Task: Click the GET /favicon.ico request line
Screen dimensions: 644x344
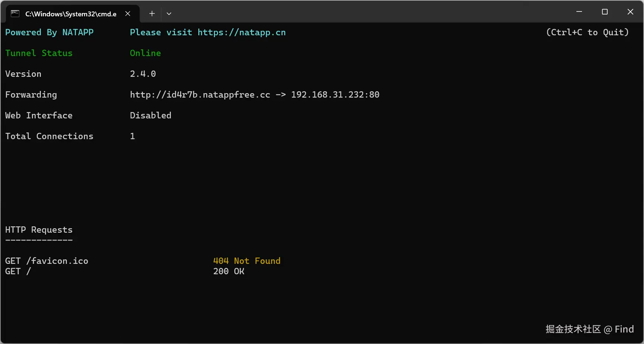Action: [x=47, y=261]
